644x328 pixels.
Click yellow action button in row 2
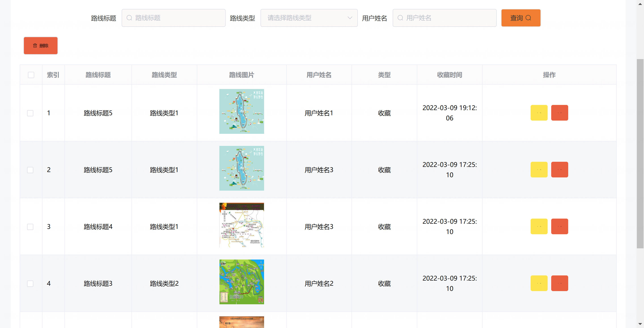click(x=539, y=170)
